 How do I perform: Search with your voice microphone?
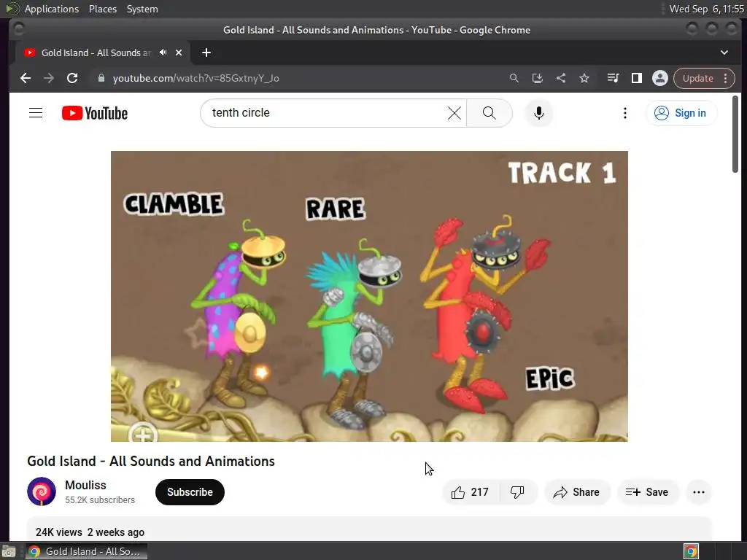(x=539, y=113)
